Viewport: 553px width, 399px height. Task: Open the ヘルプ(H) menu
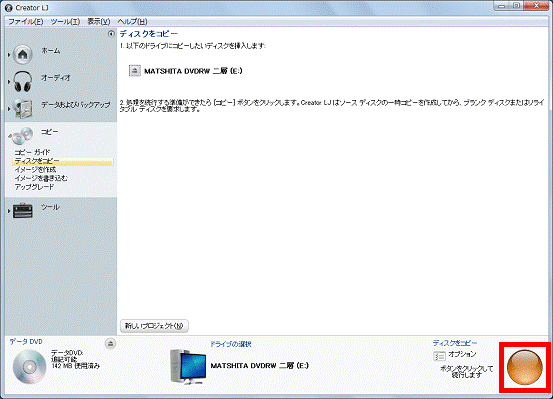132,22
